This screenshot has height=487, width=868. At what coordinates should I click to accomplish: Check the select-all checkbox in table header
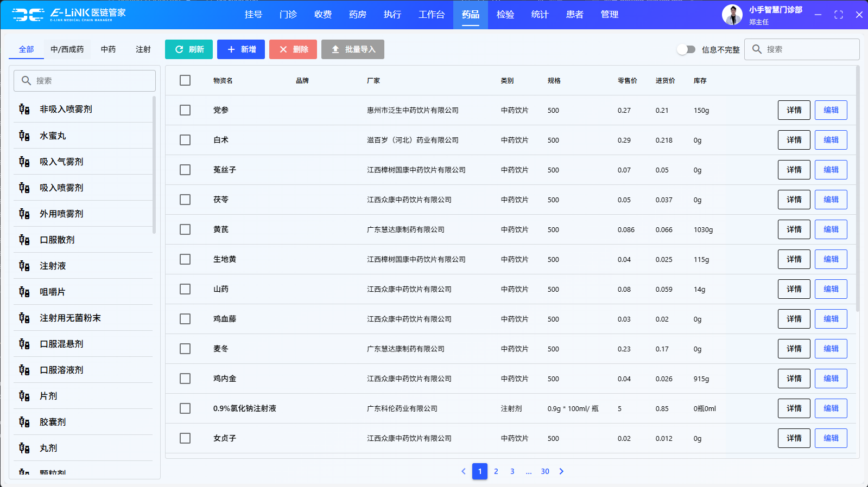tap(185, 80)
